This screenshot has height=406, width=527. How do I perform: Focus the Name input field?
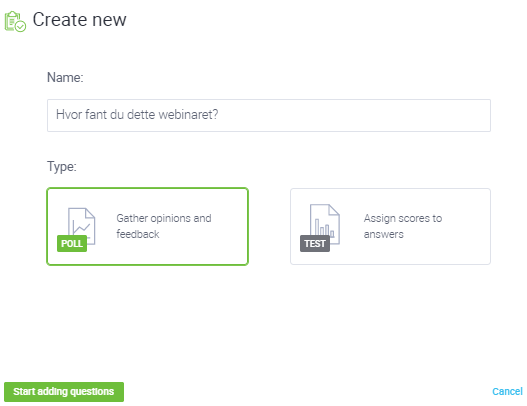269,115
